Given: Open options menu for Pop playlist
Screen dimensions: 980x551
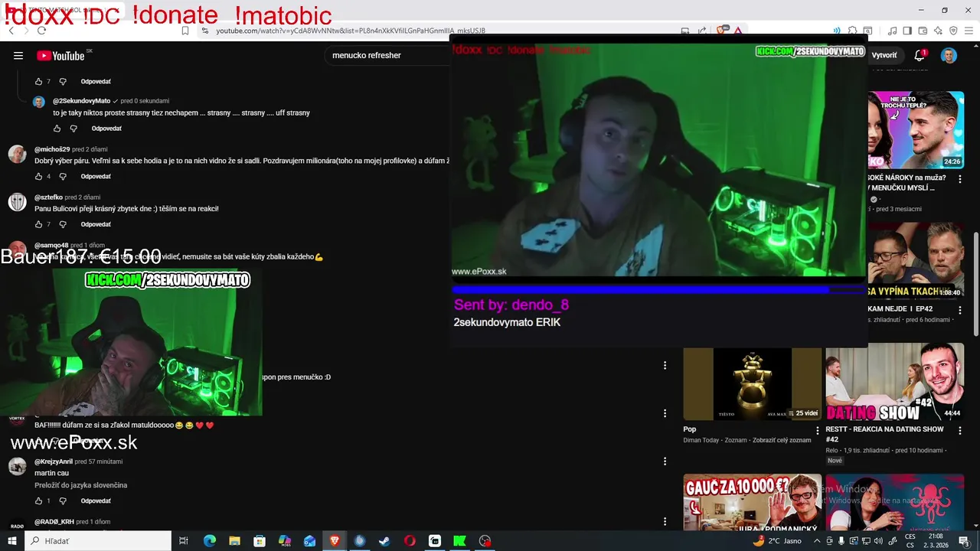Looking at the screenshot, I should pyautogui.click(x=817, y=430).
